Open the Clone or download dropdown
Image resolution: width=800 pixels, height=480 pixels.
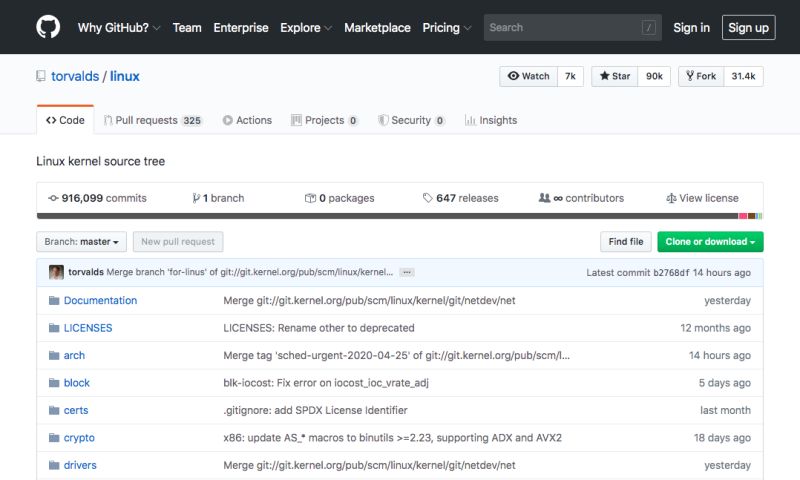pos(710,242)
